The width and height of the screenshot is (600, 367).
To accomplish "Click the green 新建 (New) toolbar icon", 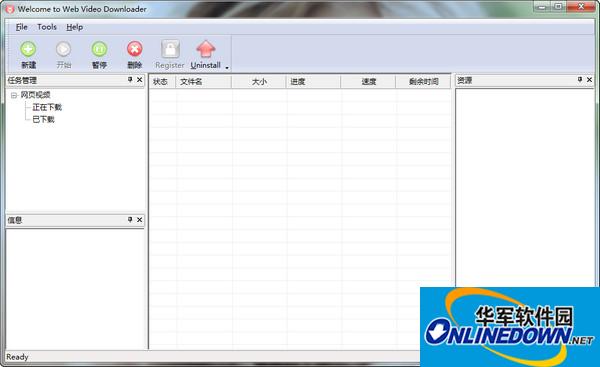I will tap(28, 49).
